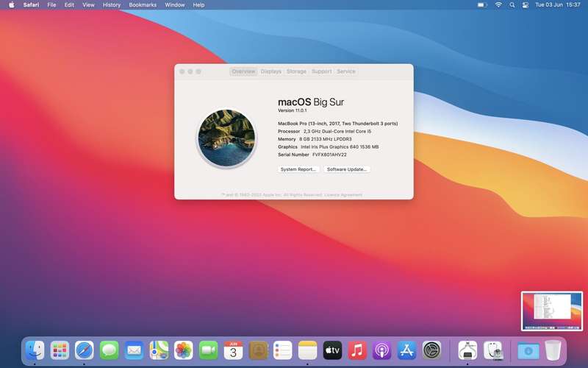Click the Version 11.0.1 text

[292, 110]
